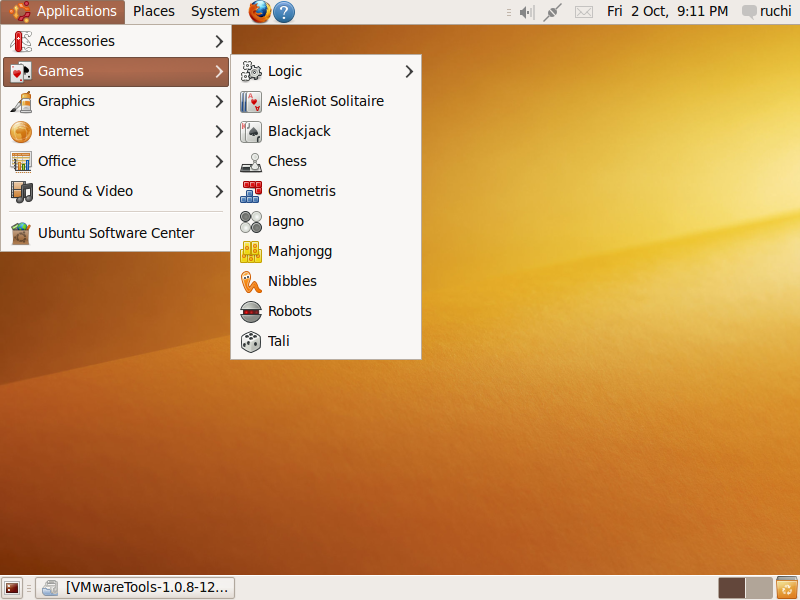The width and height of the screenshot is (800, 600).
Task: Click the Ubuntu logo in Applications menu
Action: tap(20, 11)
